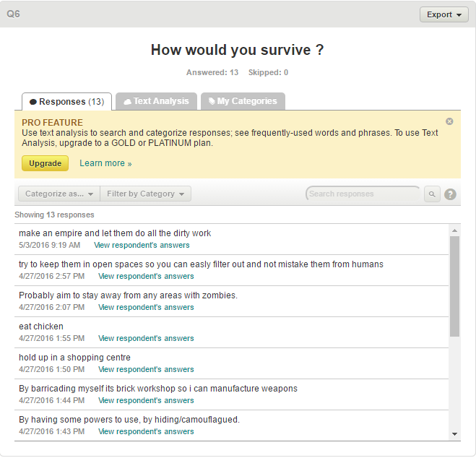Click the responses list scrollbar thumb

click(x=454, y=286)
